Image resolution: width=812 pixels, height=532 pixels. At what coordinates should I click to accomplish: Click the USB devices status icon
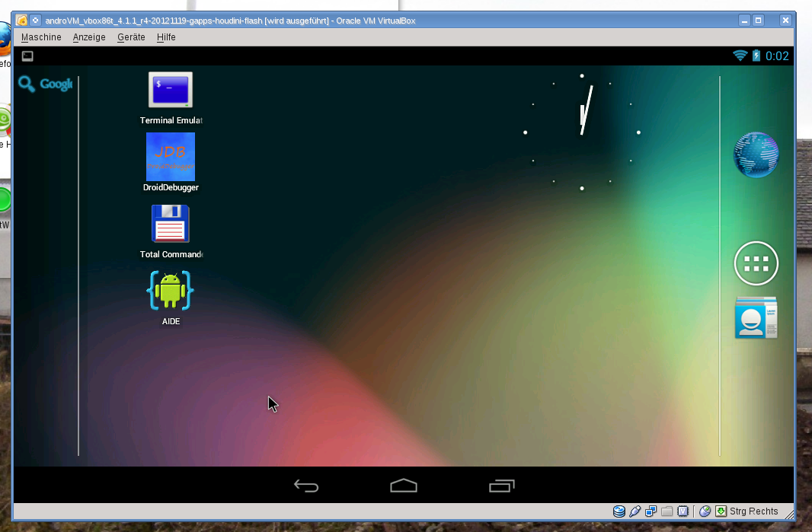[x=635, y=511]
